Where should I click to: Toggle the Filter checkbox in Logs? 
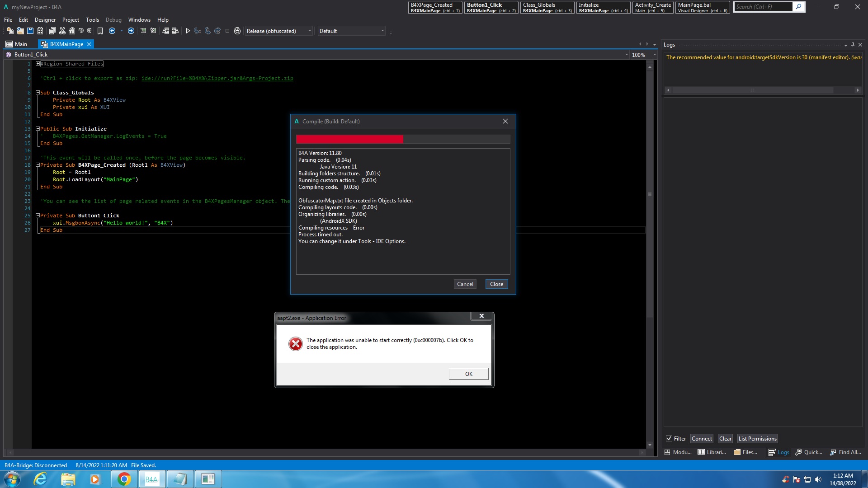[669, 438]
